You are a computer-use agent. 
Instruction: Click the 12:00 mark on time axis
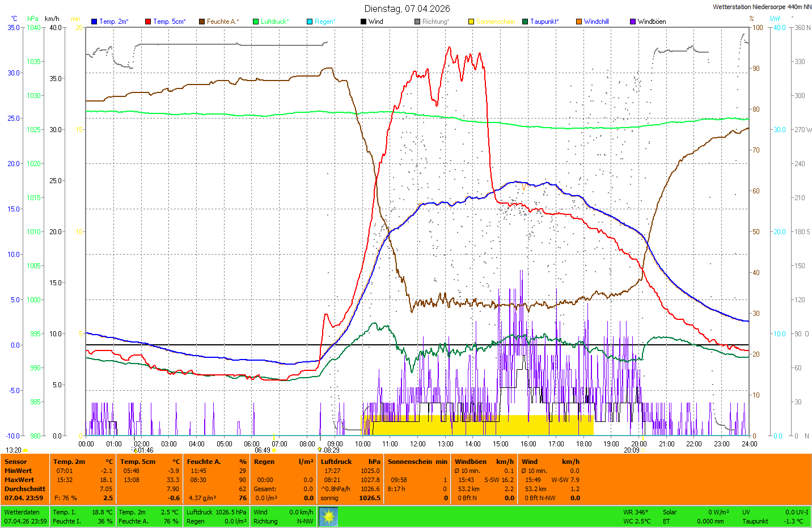coord(418,444)
